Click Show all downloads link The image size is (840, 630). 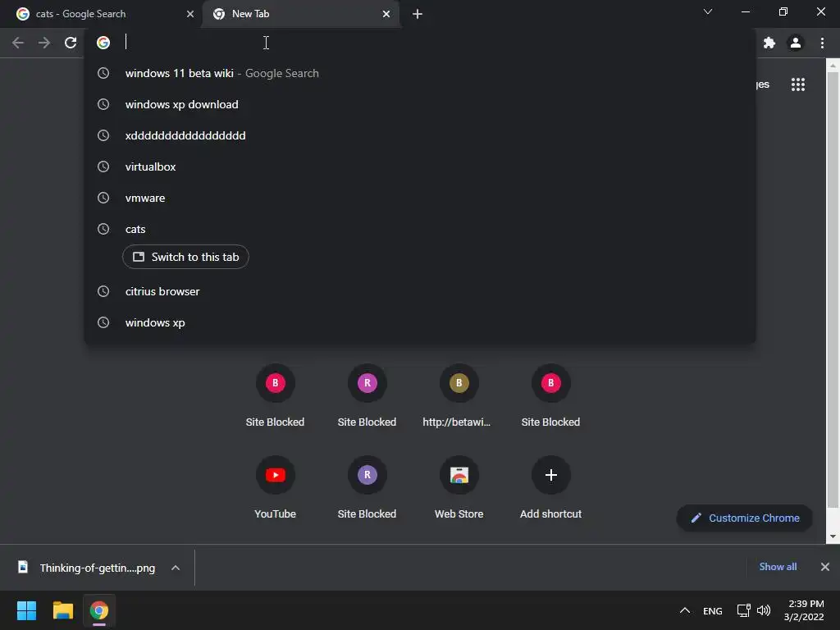(778, 567)
